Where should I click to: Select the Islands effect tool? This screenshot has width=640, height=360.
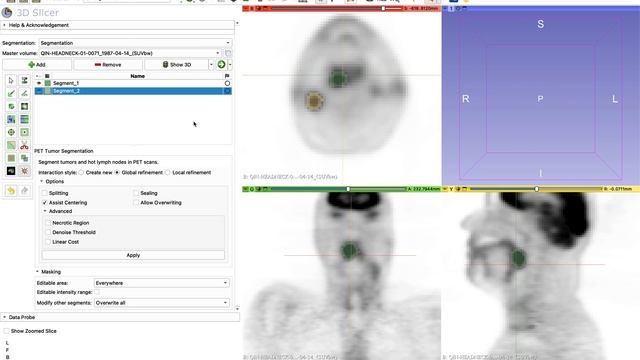click(11, 158)
